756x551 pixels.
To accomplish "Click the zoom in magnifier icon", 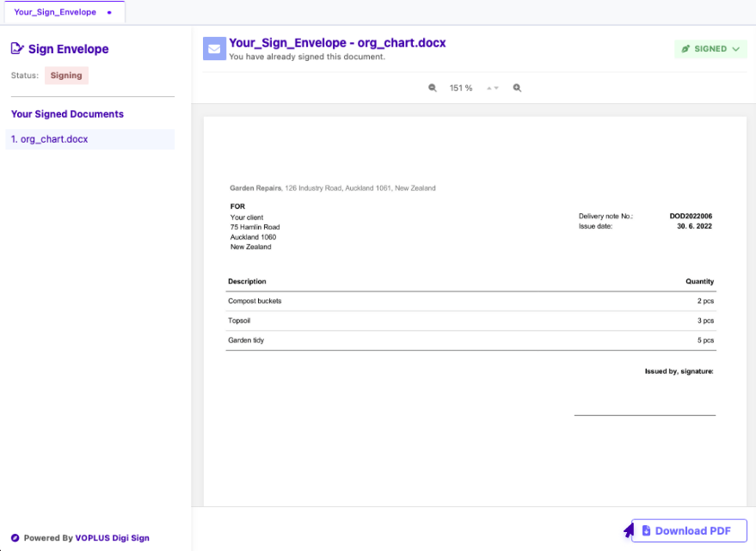I will [517, 88].
